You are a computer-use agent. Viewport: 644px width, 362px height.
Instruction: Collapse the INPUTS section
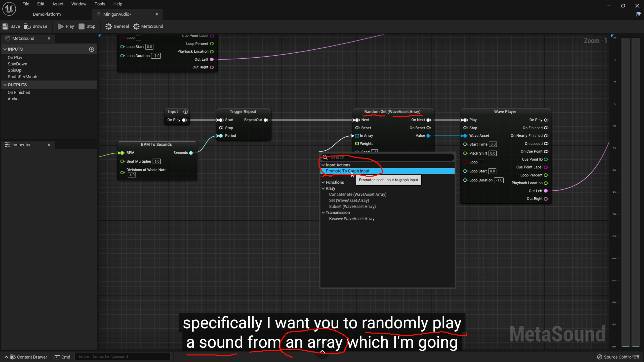click(x=5, y=49)
